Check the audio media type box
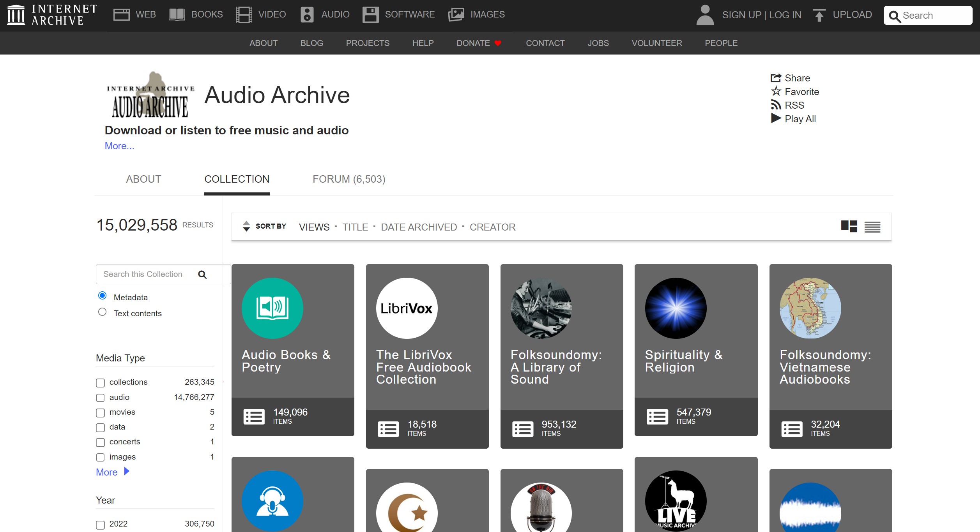Screen dimensions: 980x532 (x=100, y=398)
